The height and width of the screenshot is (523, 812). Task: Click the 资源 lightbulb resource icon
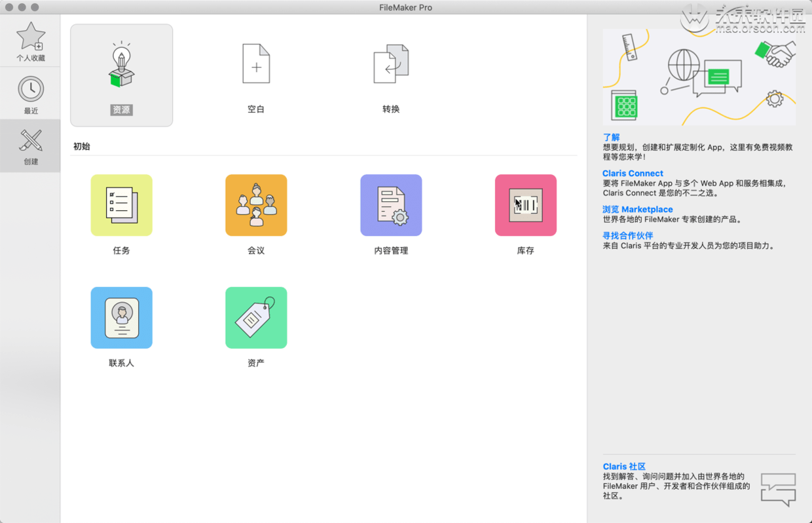click(121, 66)
